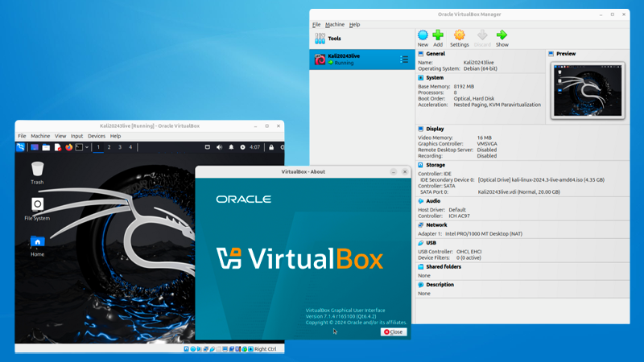Click the Discard toolbar icon
Image resolution: width=644 pixels, height=362 pixels.
482,35
